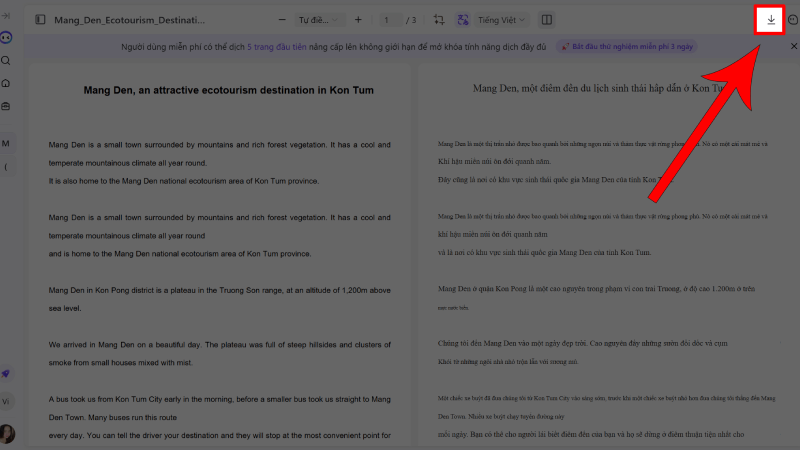The width and height of the screenshot is (800, 450).
Task: Click the page number input field
Action: point(386,20)
